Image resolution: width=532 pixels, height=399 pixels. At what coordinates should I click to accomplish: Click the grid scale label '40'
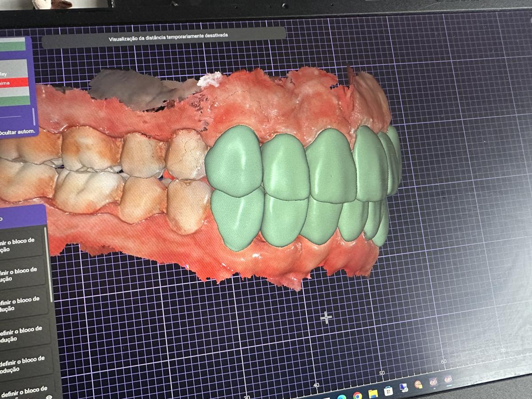pos(316,385)
